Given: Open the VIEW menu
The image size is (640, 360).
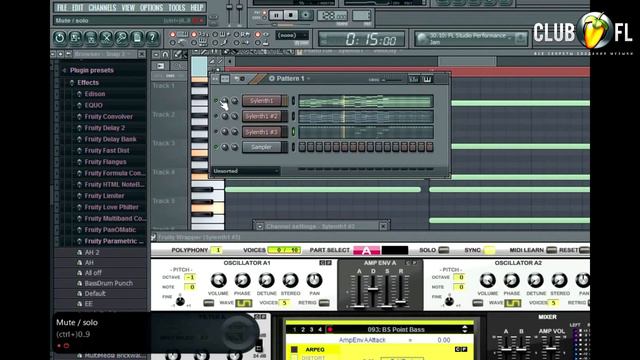Looking at the screenshot, I should (x=128, y=7).
